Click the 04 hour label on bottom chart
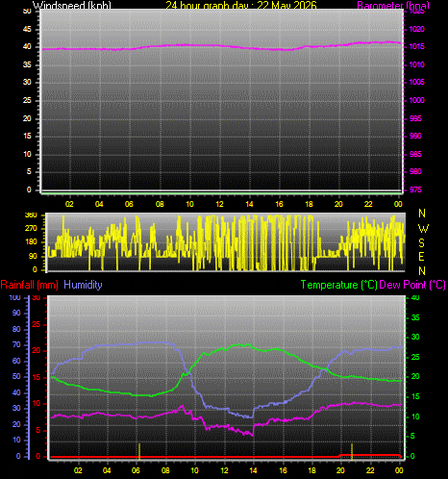Screen dimensions: 448x479 (x=107, y=470)
